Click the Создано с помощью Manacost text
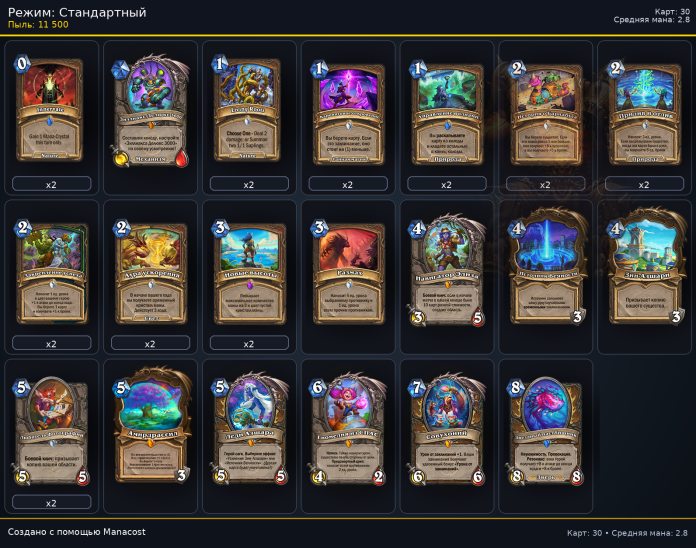 click(76, 532)
